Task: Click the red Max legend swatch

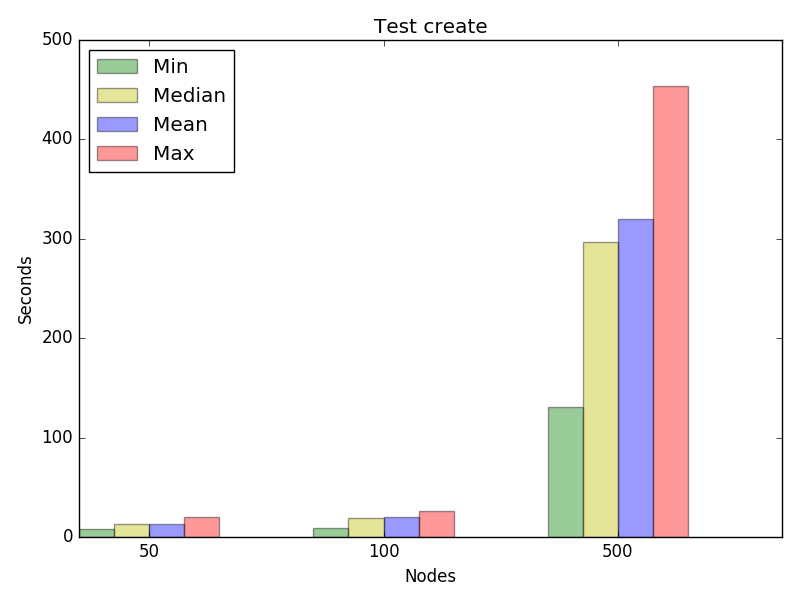Action: point(117,154)
